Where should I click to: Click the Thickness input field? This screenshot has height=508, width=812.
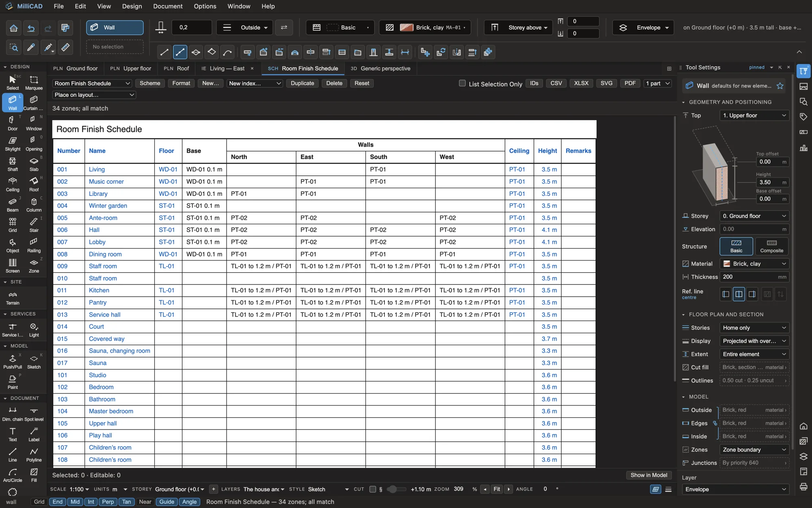coord(754,277)
